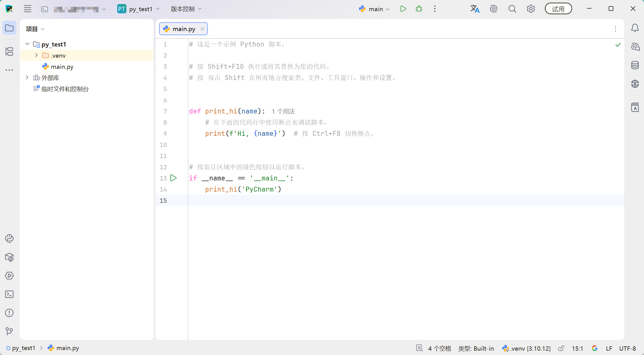Open the Notifications bell
This screenshot has width=644, height=355.
click(x=635, y=28)
